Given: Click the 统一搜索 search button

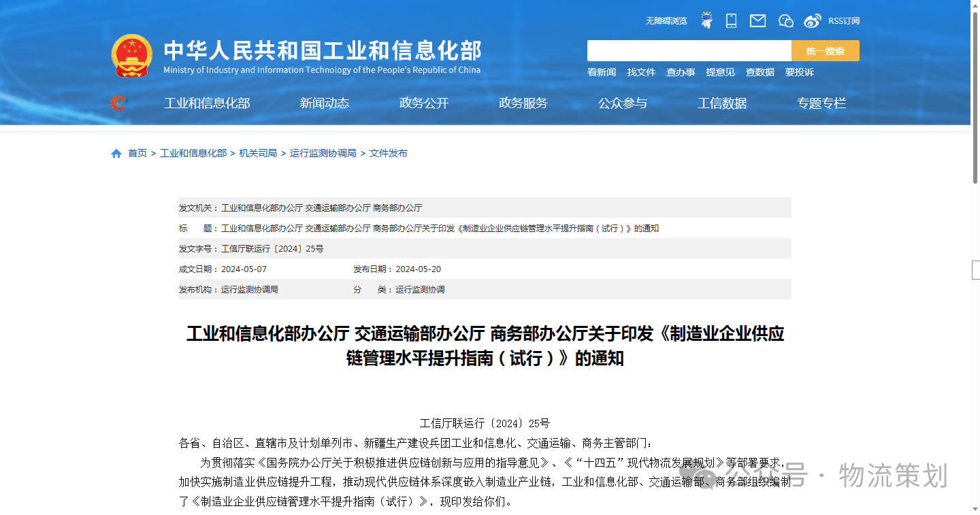Looking at the screenshot, I should (x=826, y=51).
